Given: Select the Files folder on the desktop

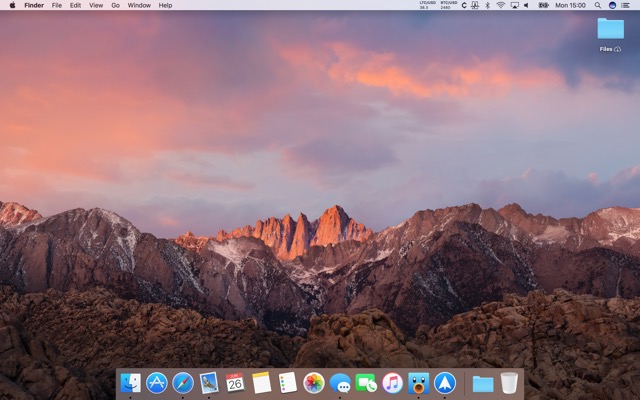Looking at the screenshot, I should coord(610,30).
